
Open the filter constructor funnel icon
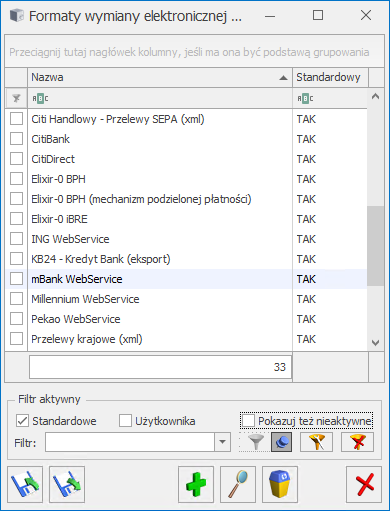point(317,442)
